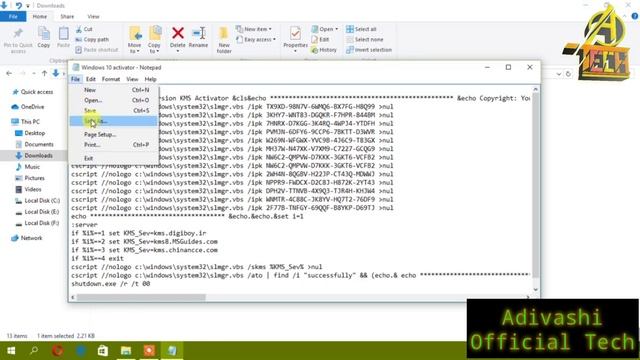Click Explorer up directory arrow
The width and height of the screenshot is (640, 360).
click(44, 73)
